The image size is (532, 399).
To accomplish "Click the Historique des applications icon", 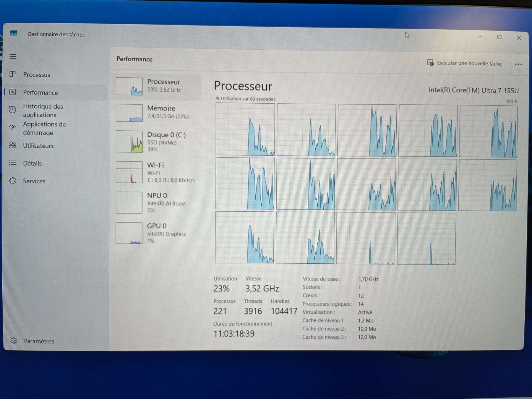I will point(12,110).
